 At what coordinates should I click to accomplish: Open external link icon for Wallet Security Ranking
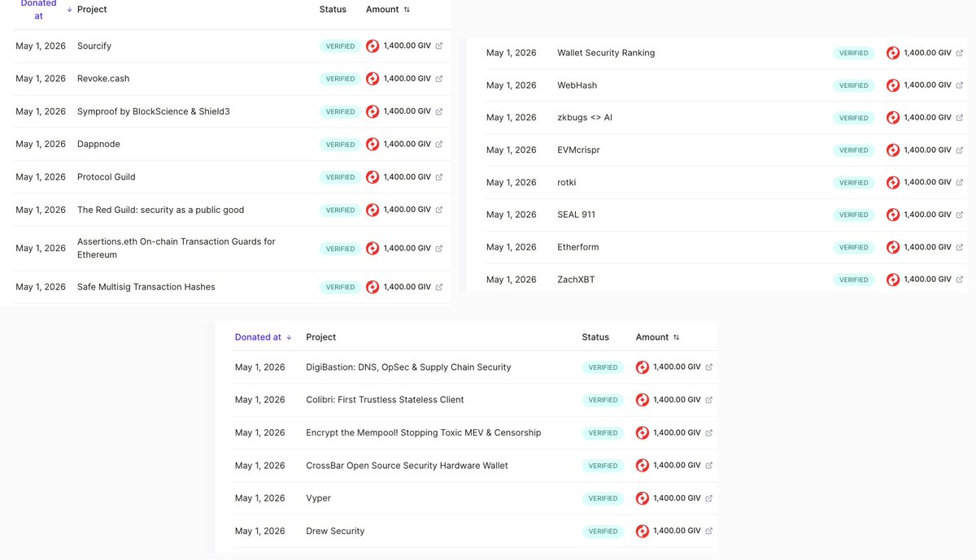960,53
